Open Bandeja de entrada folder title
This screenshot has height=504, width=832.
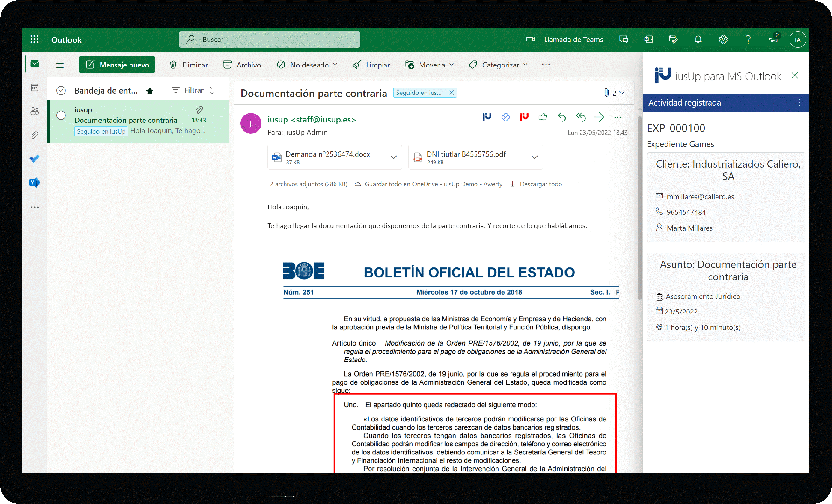[106, 90]
